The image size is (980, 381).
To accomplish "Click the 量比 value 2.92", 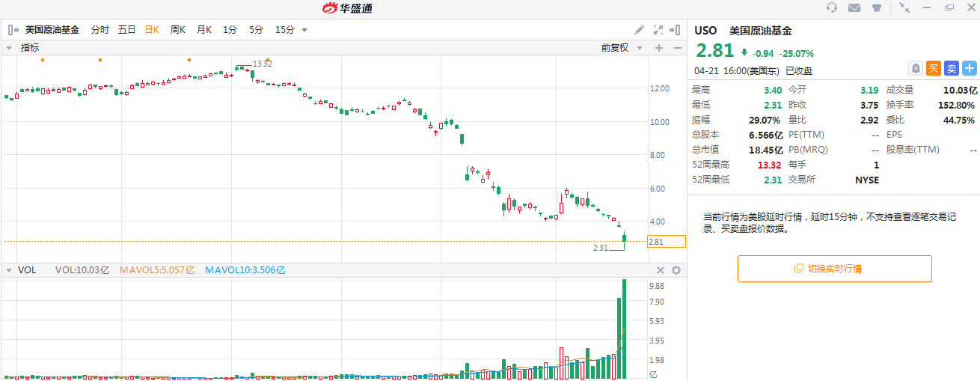I will point(869,120).
